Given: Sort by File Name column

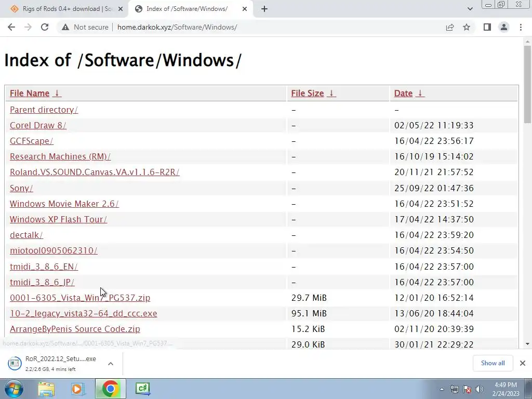Looking at the screenshot, I should point(35,94).
